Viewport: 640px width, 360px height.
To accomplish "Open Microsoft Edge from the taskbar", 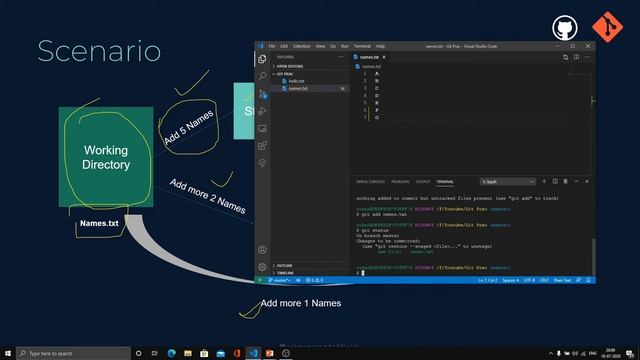I will click(171, 353).
